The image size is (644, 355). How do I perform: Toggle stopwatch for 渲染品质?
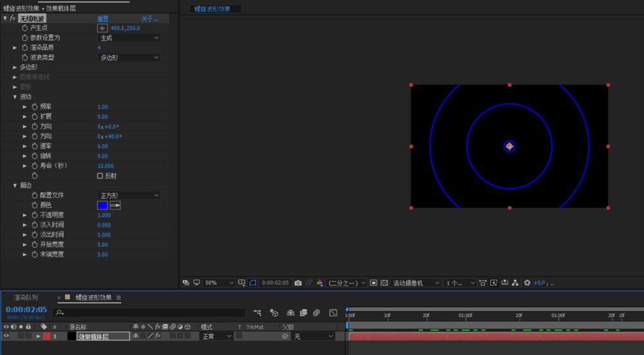24,48
